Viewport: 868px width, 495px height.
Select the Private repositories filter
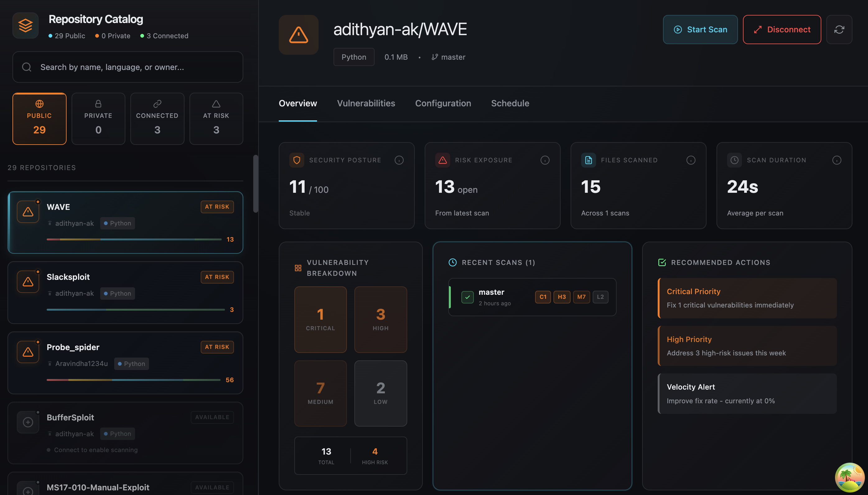click(x=98, y=119)
